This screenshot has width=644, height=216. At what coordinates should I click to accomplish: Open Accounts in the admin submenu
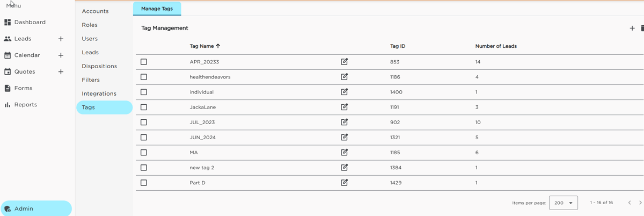[95, 11]
